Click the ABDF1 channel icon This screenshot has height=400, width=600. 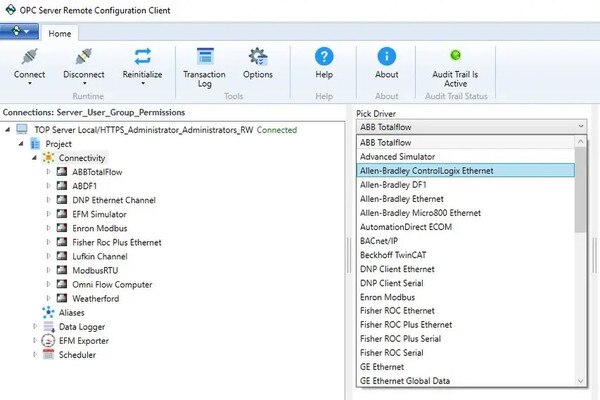[62, 186]
